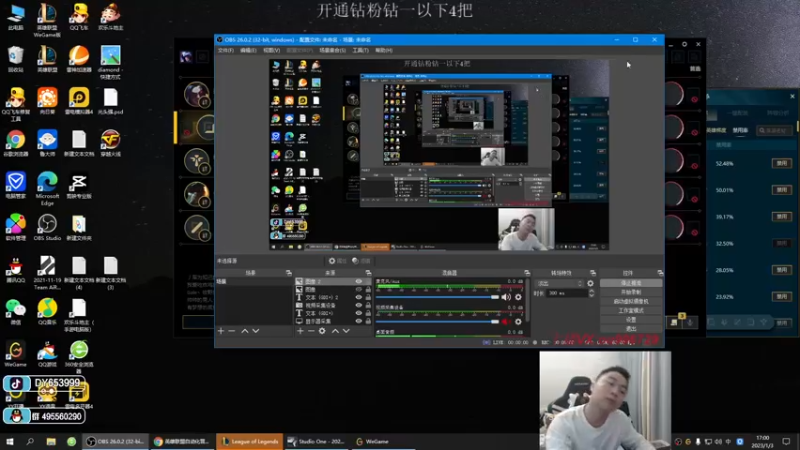
Task: Start the virtual camera 启动虚拟摄像机
Action: 631,302
